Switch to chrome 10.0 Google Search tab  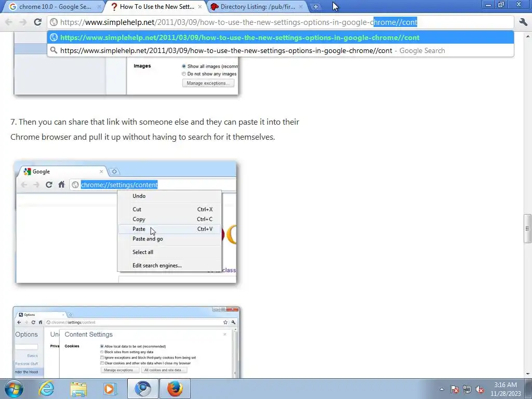tap(54, 7)
